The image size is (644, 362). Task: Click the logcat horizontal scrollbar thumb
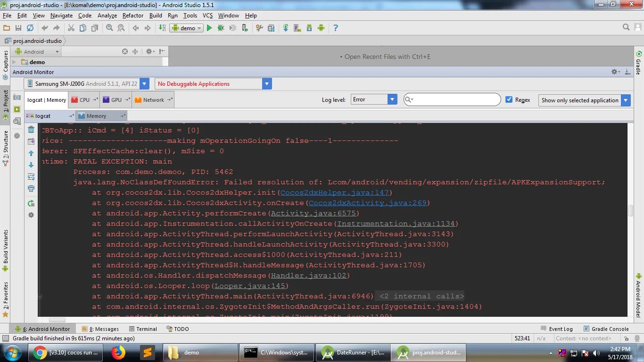[57, 320]
